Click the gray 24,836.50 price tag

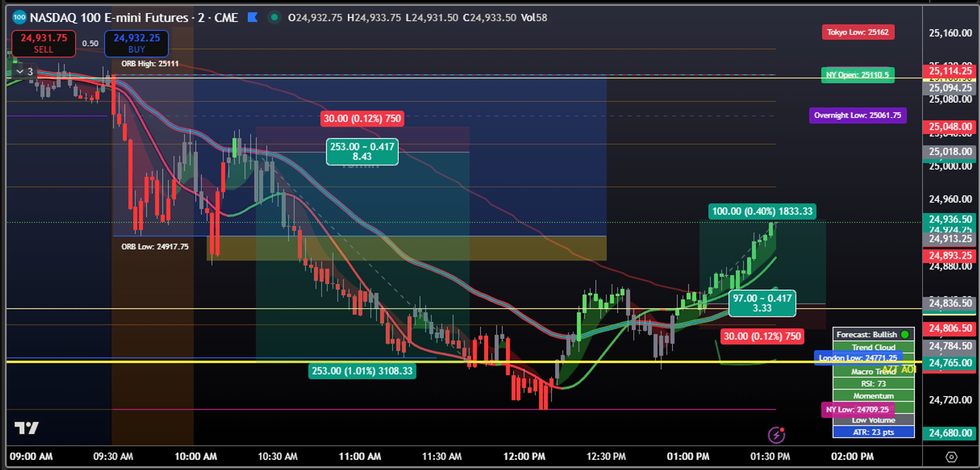(950, 303)
